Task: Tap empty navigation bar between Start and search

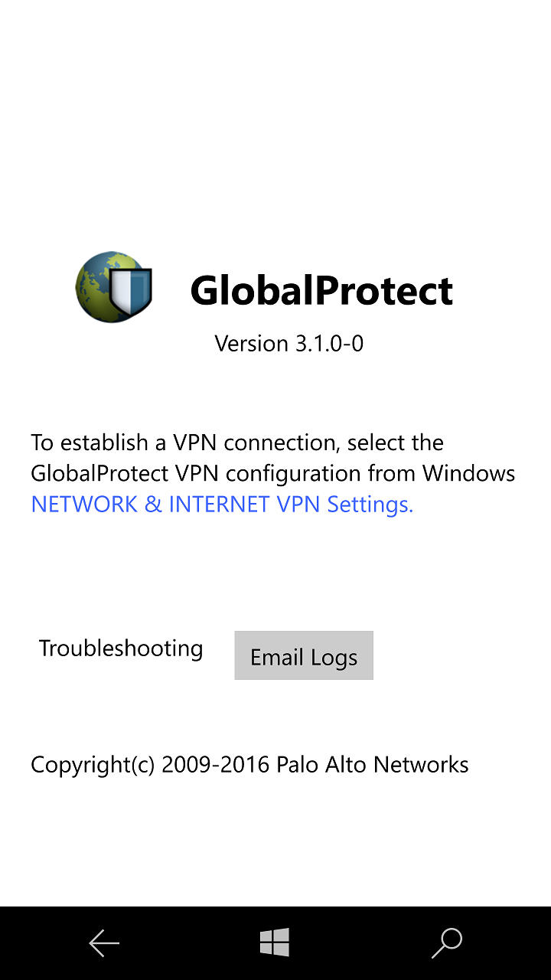Action: [360, 943]
